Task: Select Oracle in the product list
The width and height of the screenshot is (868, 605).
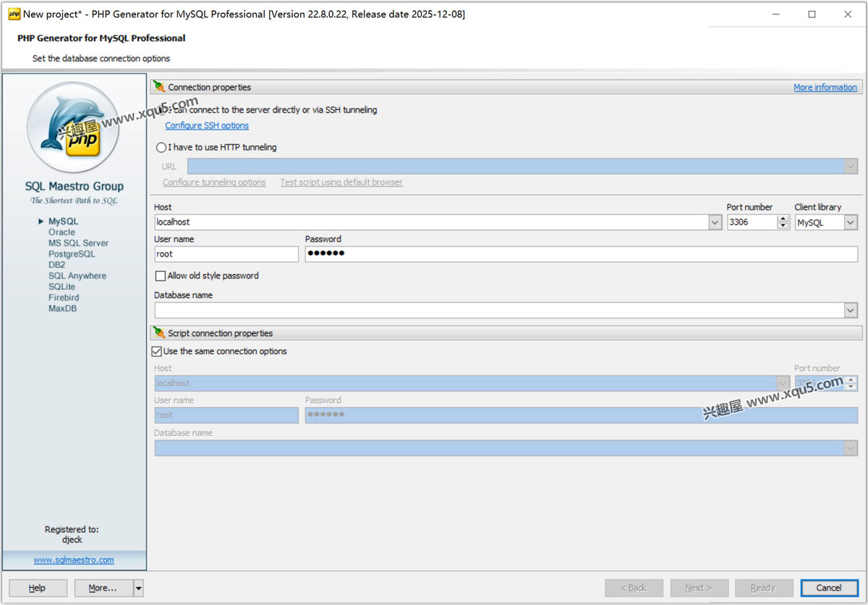Action: click(61, 232)
